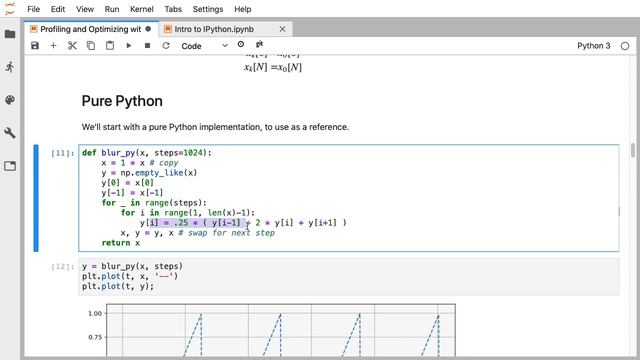Open the command palette sidebar icon
640x360 pixels.
pos(10,100)
